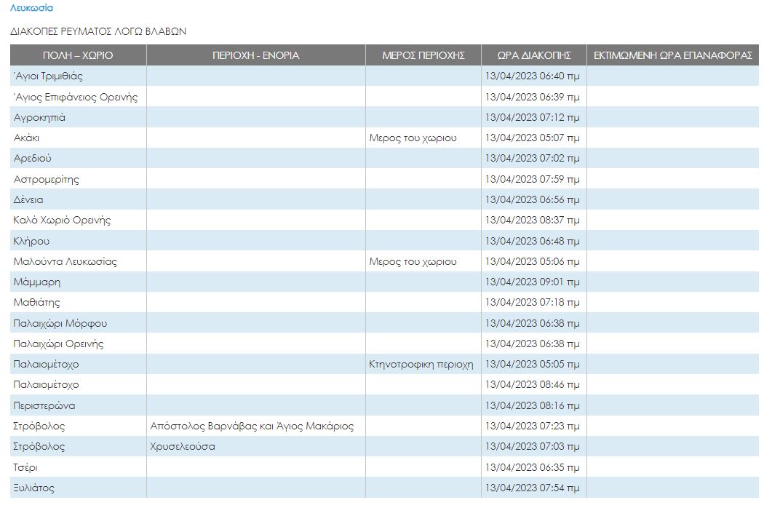Open the Λευκωσία link
The height and width of the screenshot is (532, 764).
point(32,8)
